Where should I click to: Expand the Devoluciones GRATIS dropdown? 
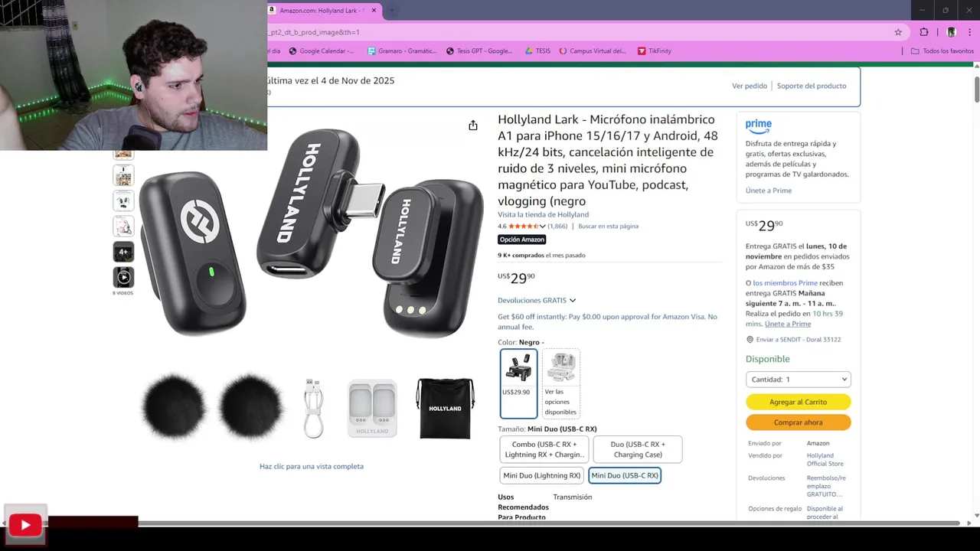point(537,301)
